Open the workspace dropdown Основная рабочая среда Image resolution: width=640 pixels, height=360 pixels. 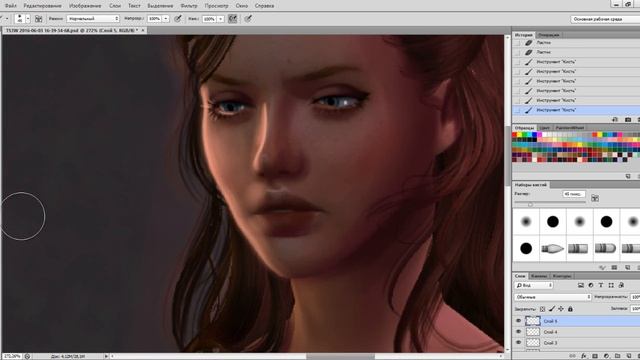tap(605, 19)
